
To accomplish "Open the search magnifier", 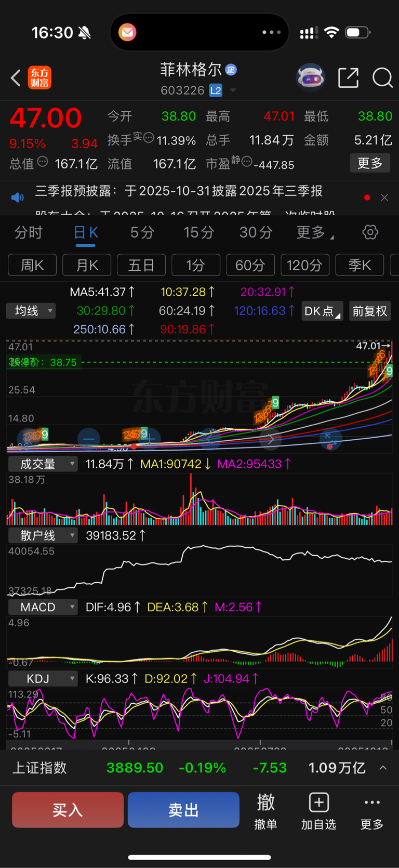I will click(382, 78).
